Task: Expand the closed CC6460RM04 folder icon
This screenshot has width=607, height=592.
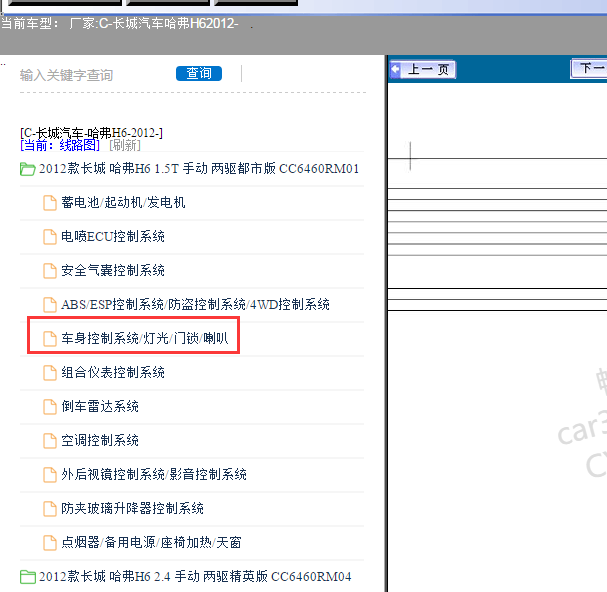Action: click(27, 577)
